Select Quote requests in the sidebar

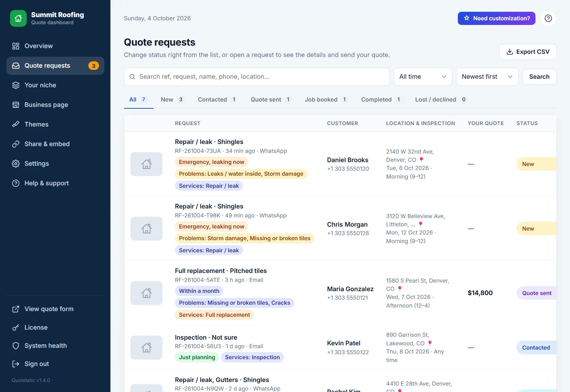coord(55,66)
